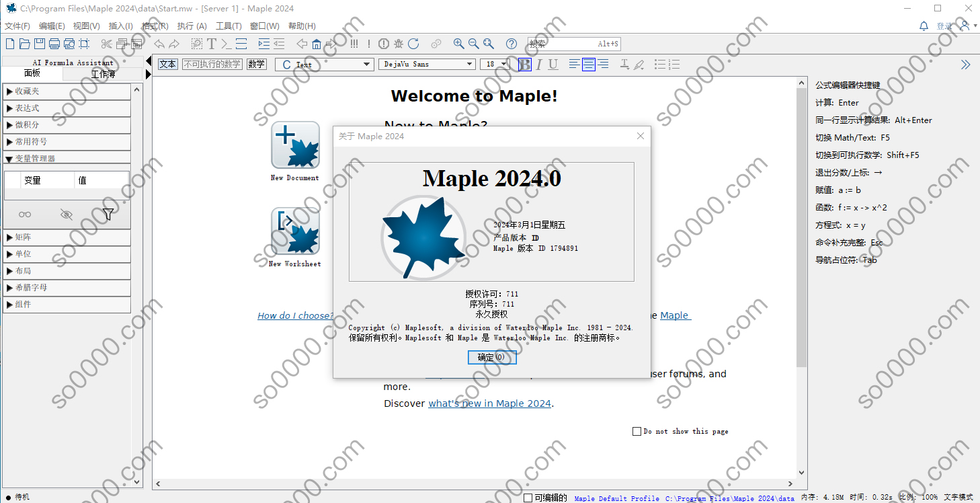Open the 视图(V) menu
Viewport: 980px width, 503px height.
pyautogui.click(x=87, y=26)
